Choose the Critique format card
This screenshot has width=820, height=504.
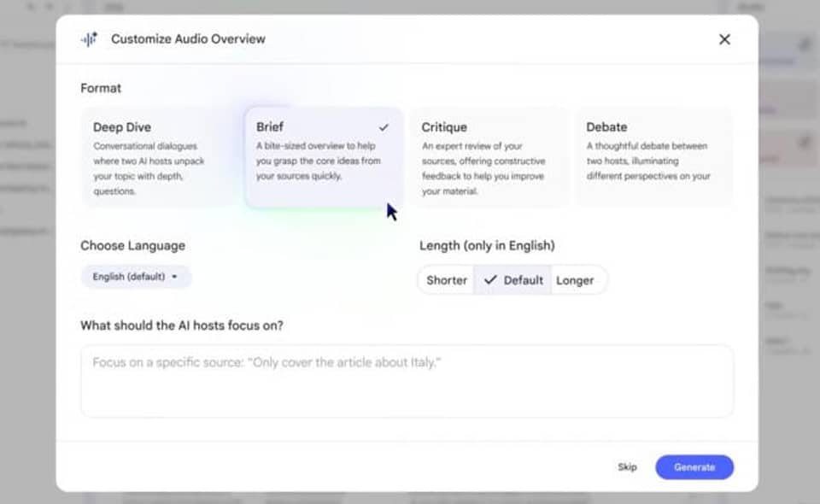[x=489, y=158]
